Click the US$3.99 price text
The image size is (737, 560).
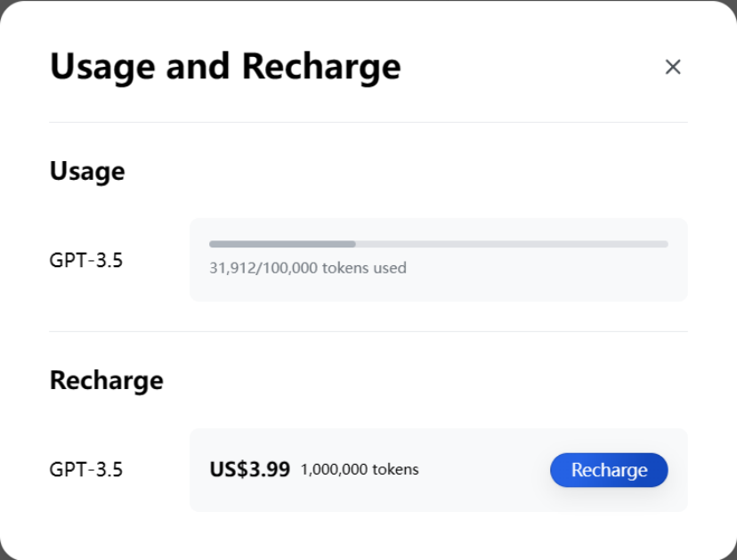point(249,469)
